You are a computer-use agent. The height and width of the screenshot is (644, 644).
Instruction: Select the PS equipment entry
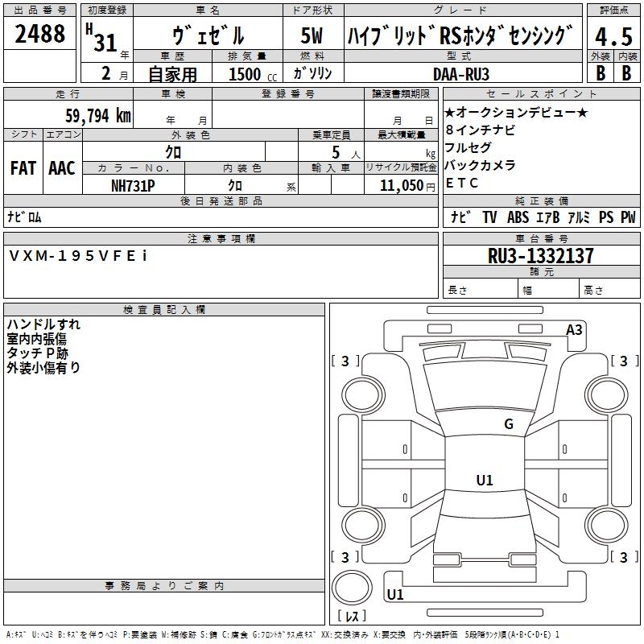point(606,217)
